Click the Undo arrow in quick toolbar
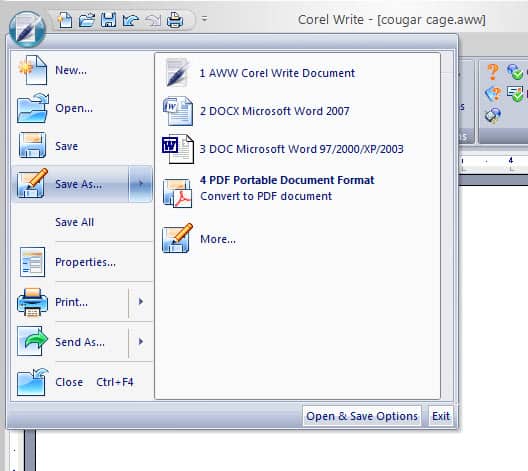The height and width of the screenshot is (471, 528). 131,20
